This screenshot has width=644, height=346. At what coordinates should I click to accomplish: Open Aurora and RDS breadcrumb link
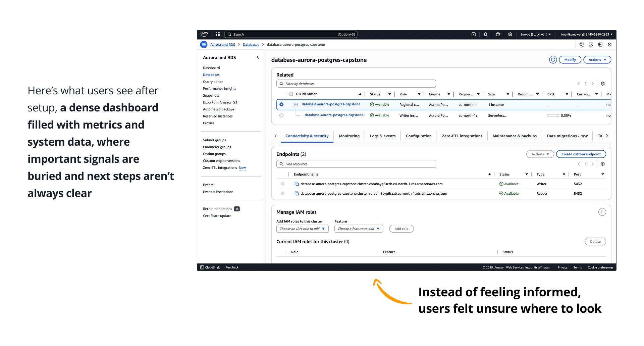[223, 45]
